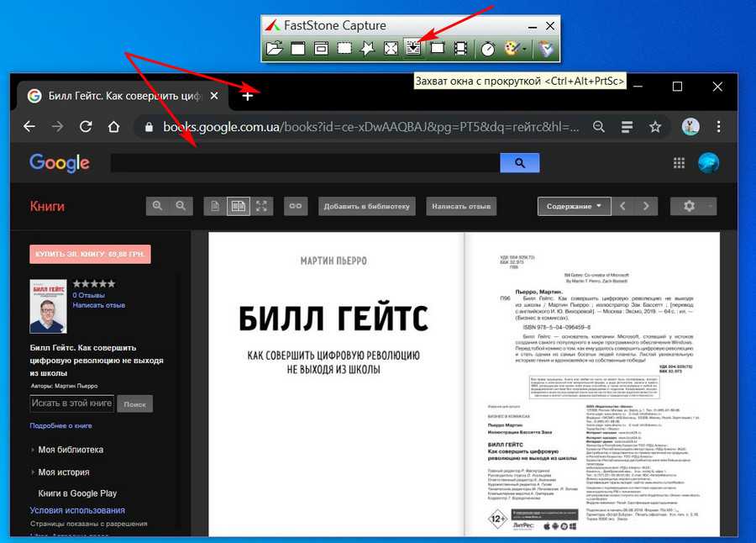This screenshot has width=756, height=543.
Task: Click FastStone's delay timer icon
Action: pos(487,49)
